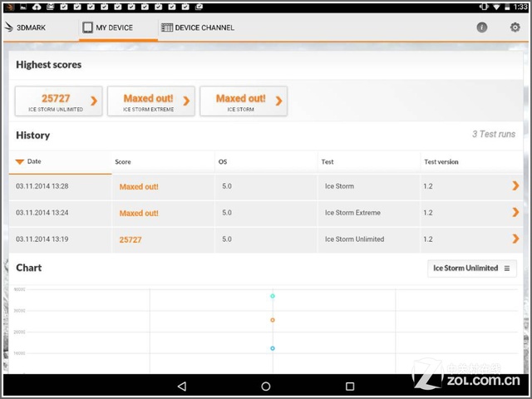Viewport: 532px width, 399px height.
Task: Open settings via the gear icon
Action: point(515,27)
